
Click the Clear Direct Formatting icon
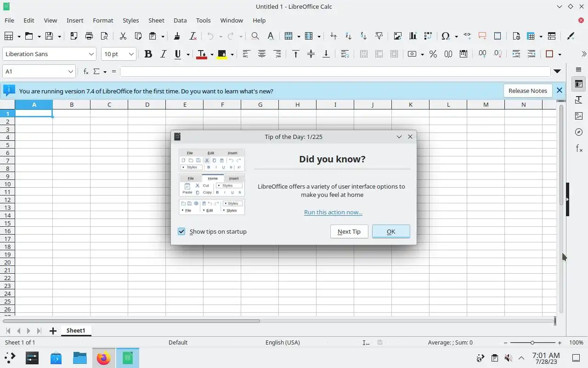point(192,36)
